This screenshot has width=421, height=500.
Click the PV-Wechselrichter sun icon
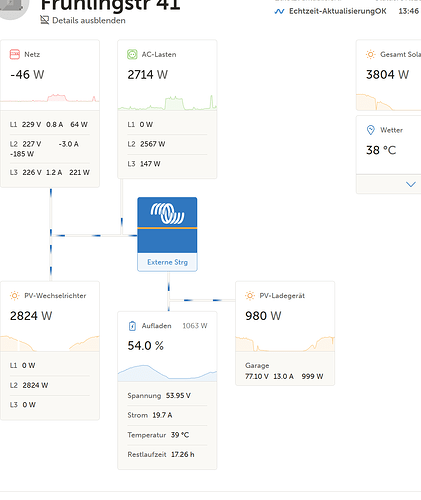click(15, 296)
